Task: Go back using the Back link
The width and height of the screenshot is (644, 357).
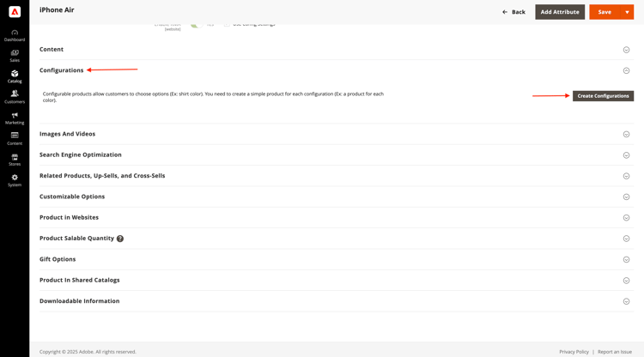Action: (513, 12)
